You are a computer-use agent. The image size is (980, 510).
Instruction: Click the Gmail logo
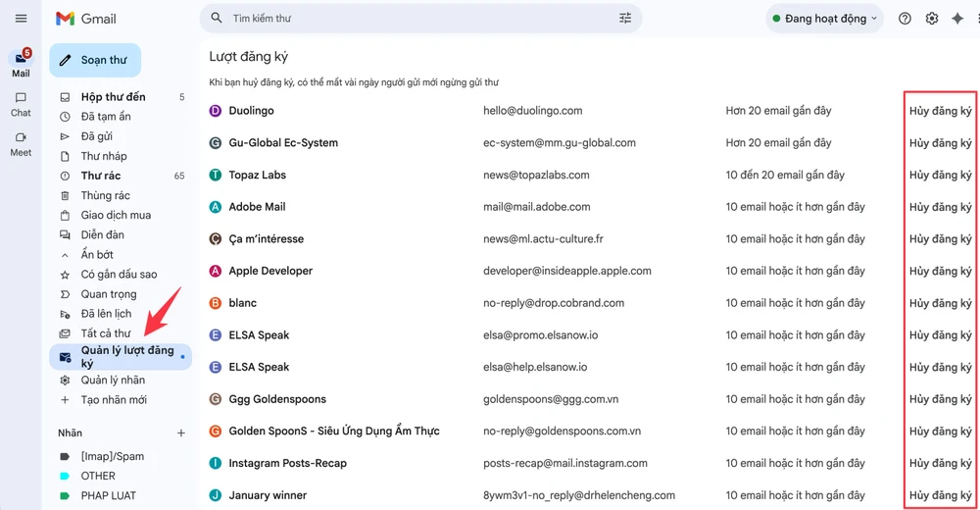point(86,19)
